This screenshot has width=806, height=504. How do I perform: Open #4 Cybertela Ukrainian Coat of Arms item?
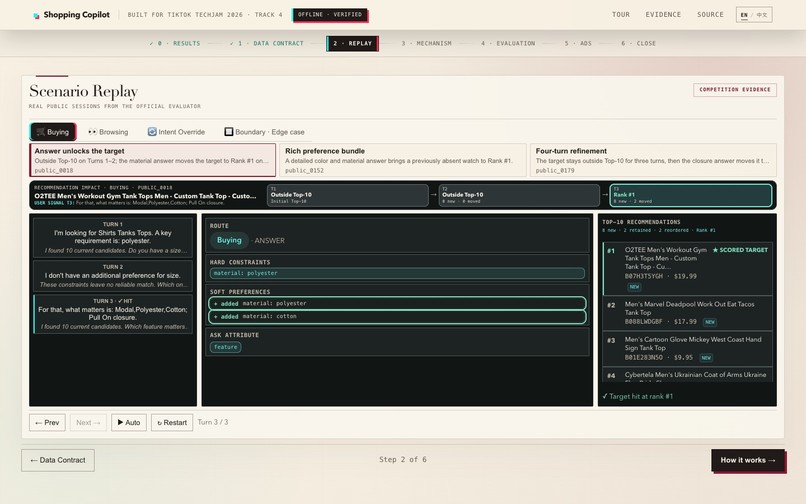(687, 374)
